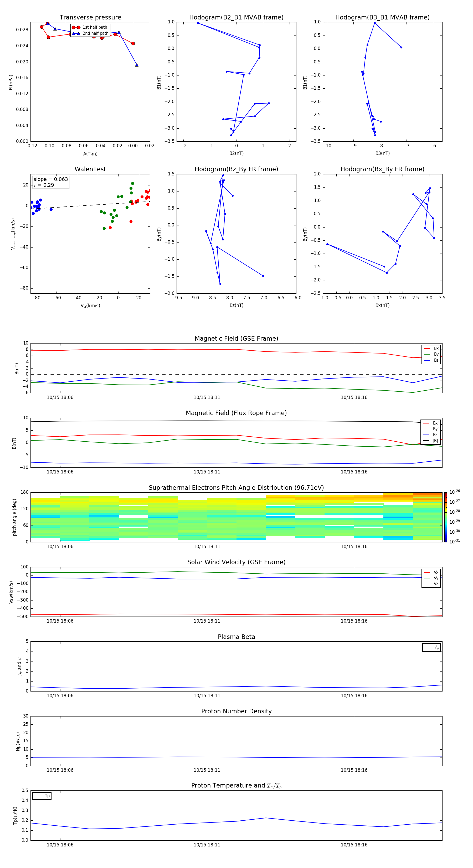
Task: Select "Bz" in the GSE Frame legend
Action: click(431, 360)
